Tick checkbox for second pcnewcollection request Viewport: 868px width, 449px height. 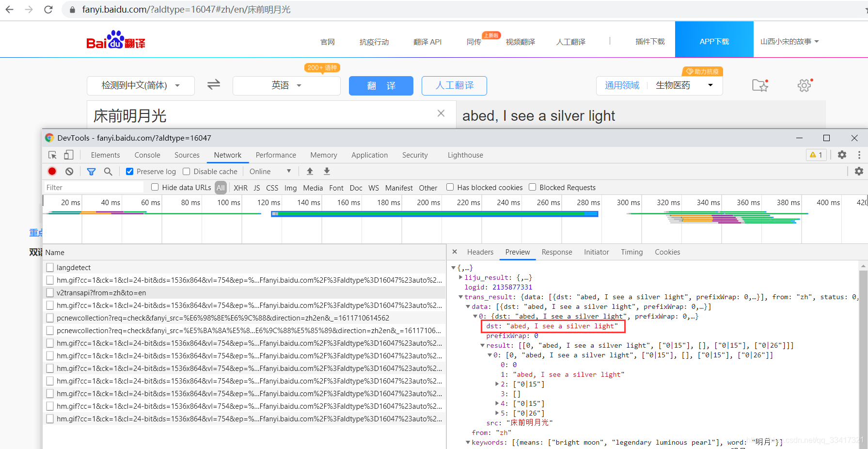[50, 330]
